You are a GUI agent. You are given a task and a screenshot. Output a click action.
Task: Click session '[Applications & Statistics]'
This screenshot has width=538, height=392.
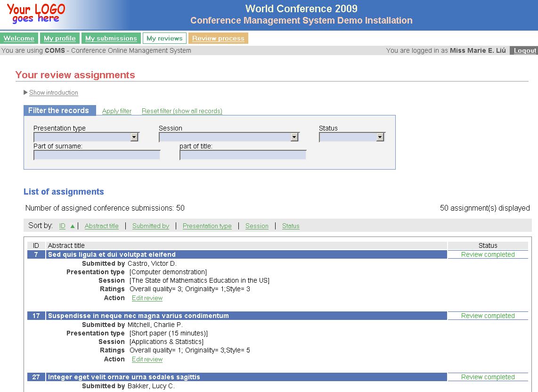pos(166,342)
